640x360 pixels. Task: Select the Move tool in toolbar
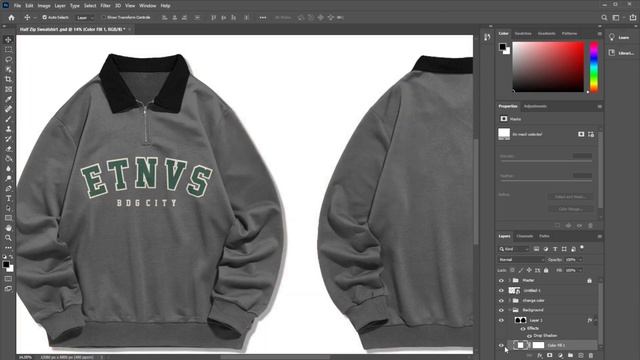(x=8, y=40)
